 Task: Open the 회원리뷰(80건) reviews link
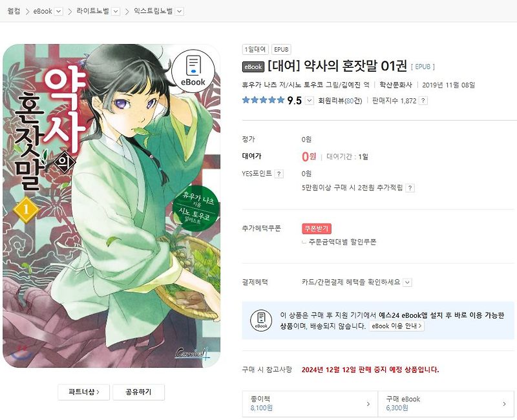340,101
